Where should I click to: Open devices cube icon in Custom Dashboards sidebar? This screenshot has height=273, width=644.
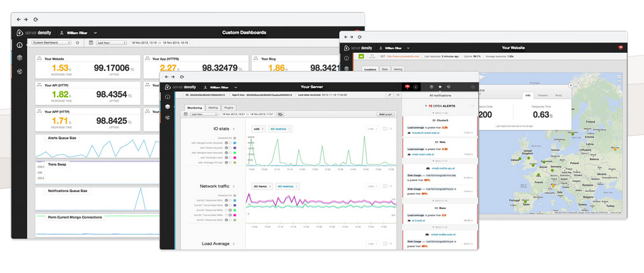19,58
